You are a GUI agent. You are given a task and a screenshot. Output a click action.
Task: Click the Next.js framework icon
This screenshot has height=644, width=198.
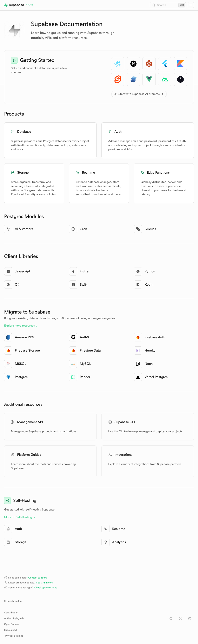coord(133,64)
